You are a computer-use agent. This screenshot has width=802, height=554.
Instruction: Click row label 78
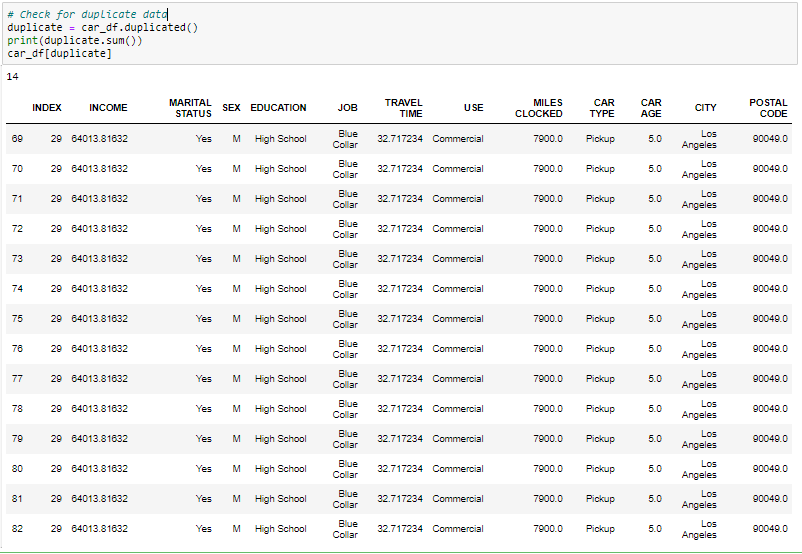point(17,409)
